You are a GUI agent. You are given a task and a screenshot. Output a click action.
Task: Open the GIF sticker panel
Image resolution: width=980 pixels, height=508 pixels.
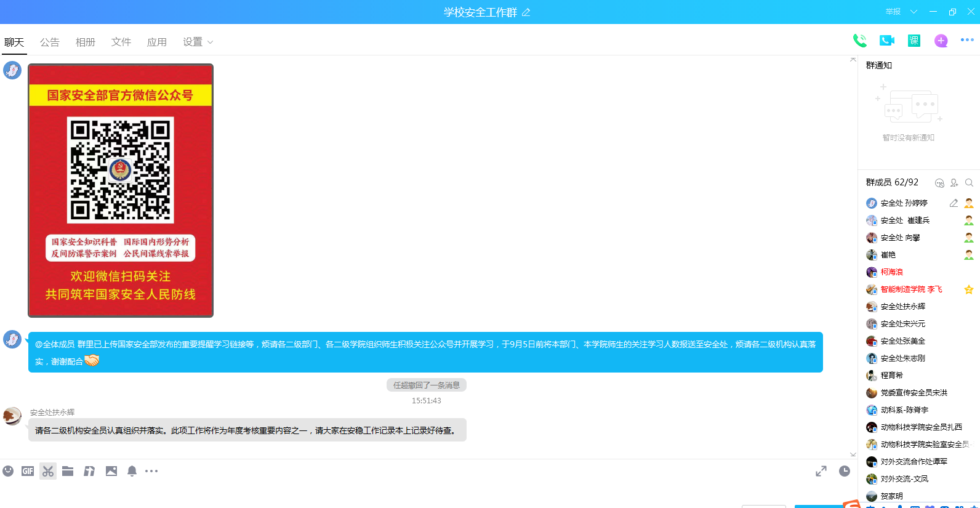coord(28,471)
